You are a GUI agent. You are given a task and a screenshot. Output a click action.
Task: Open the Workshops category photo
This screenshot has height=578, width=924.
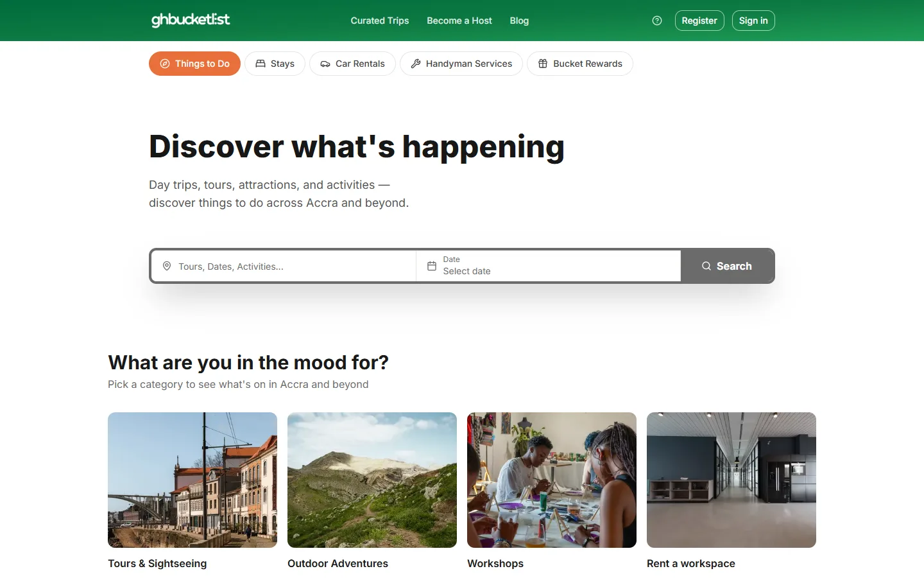coord(552,480)
